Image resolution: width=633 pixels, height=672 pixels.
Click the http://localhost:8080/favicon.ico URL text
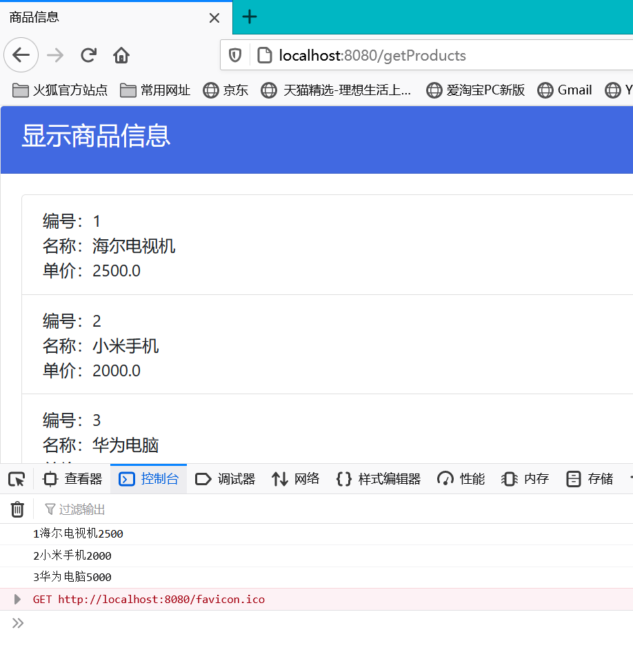point(161,599)
